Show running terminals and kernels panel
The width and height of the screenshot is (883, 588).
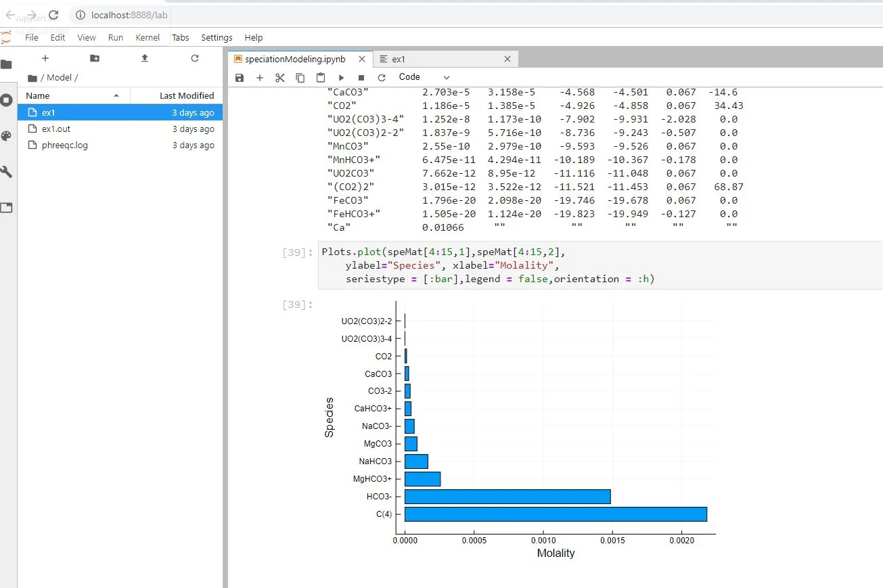(7, 100)
